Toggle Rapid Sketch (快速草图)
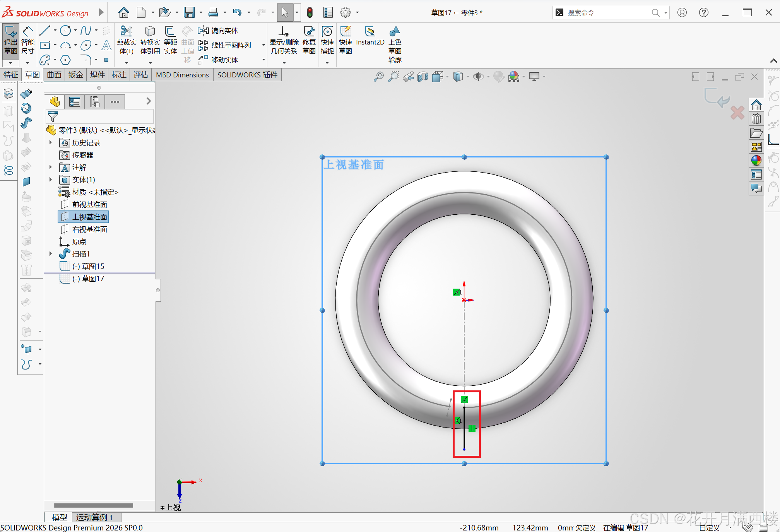The image size is (780, 532). pyautogui.click(x=346, y=40)
